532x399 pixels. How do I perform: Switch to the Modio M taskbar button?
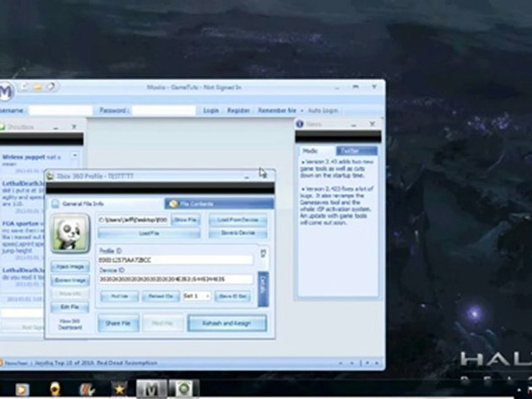(x=151, y=389)
